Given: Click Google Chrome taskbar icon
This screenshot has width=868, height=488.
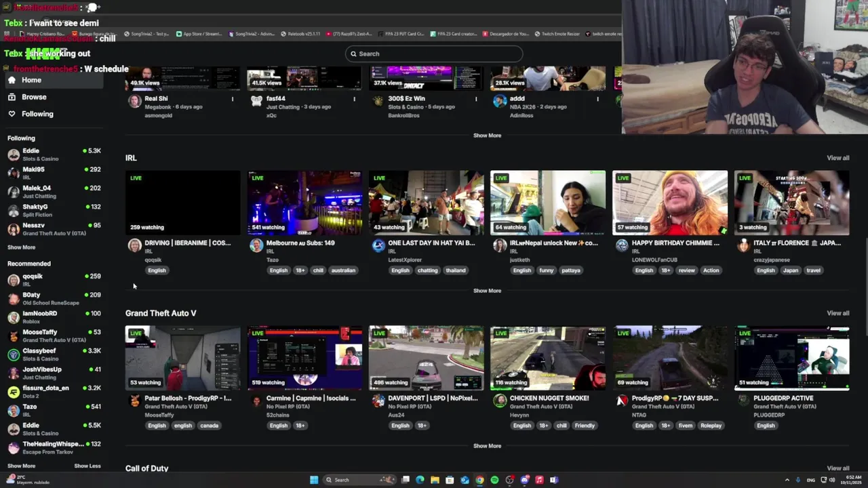Looking at the screenshot, I should (x=479, y=480).
